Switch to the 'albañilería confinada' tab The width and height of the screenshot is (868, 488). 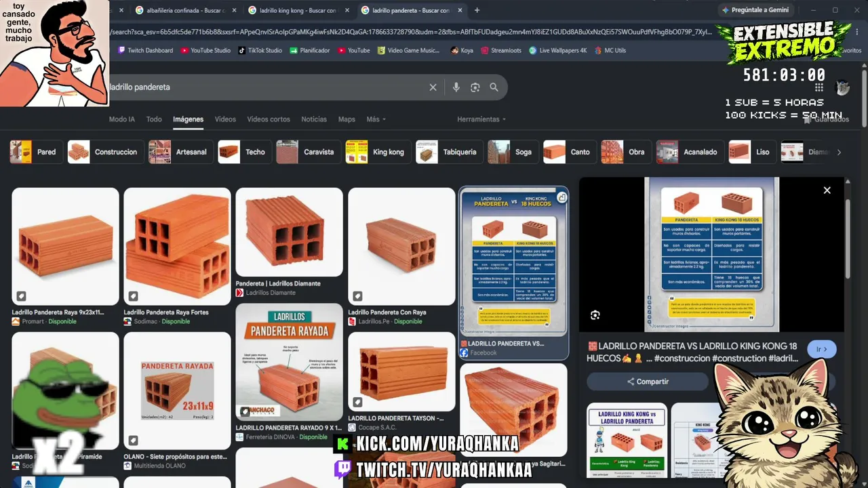185,10
